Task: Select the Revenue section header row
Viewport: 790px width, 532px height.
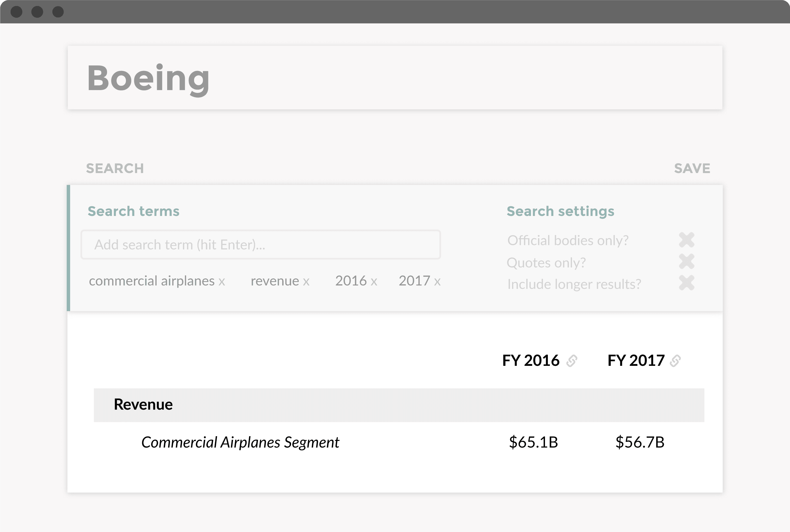Action: pos(399,405)
